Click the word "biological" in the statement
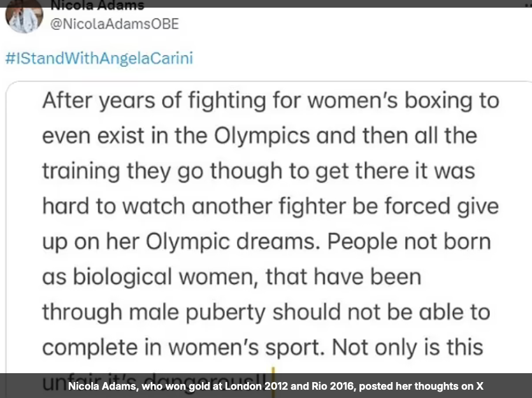 point(129,276)
